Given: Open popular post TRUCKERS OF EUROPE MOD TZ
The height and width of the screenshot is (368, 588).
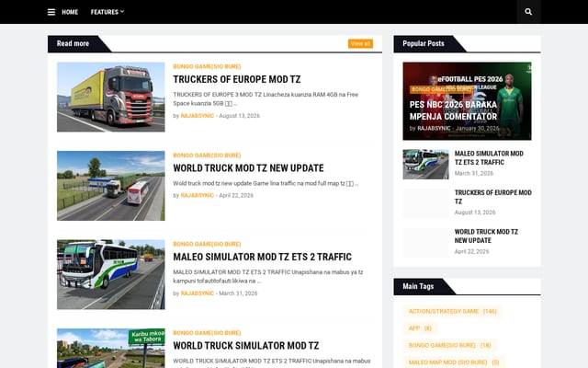Looking at the screenshot, I should 492,197.
